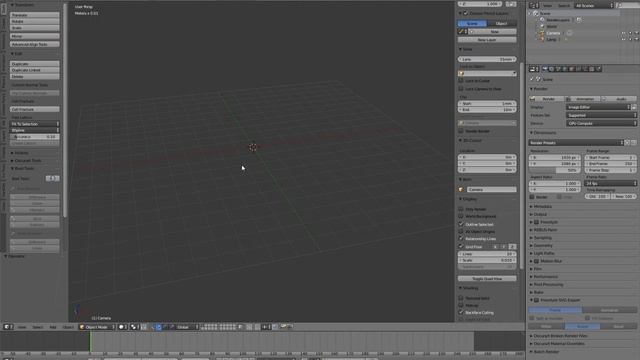
Task: Open the All Scenes outliner filter dropdown
Action: pyautogui.click(x=594, y=5)
